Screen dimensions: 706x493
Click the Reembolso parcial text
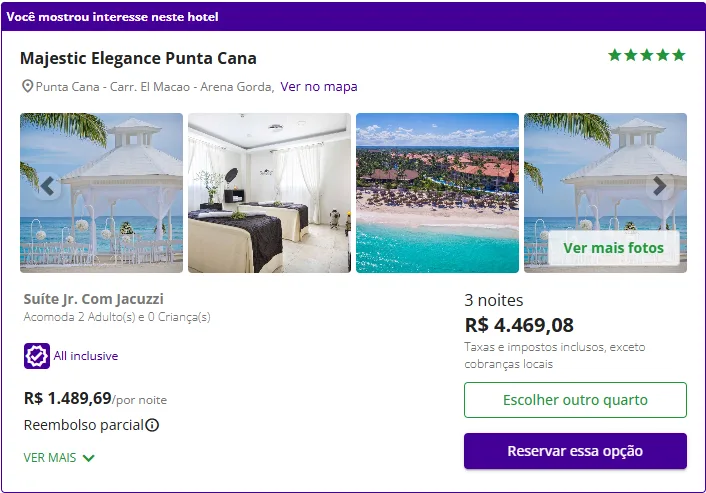coord(83,425)
